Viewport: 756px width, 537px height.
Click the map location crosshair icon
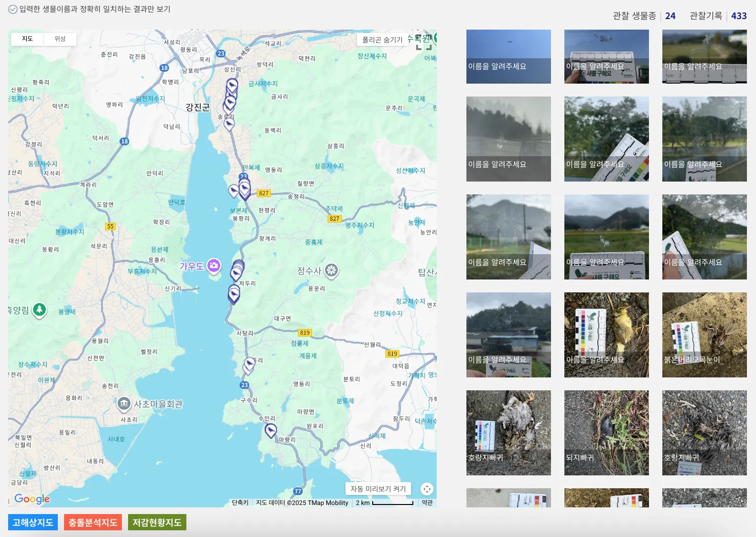click(427, 489)
